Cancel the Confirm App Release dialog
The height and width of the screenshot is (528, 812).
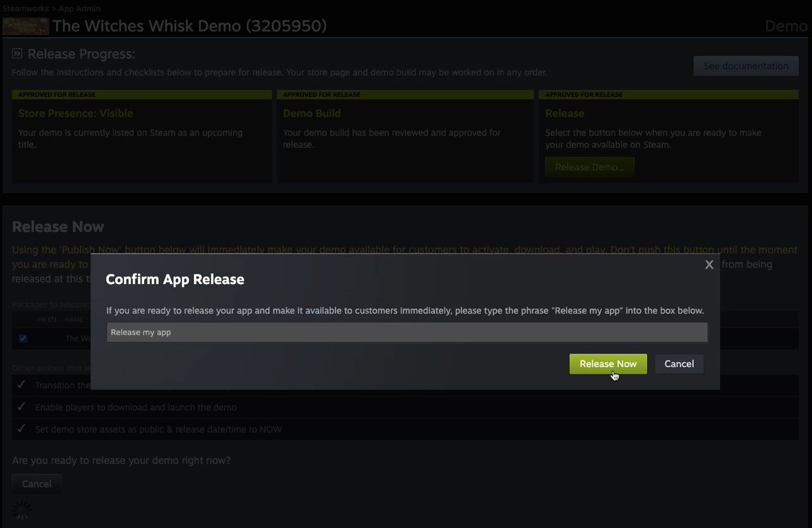[x=679, y=364]
